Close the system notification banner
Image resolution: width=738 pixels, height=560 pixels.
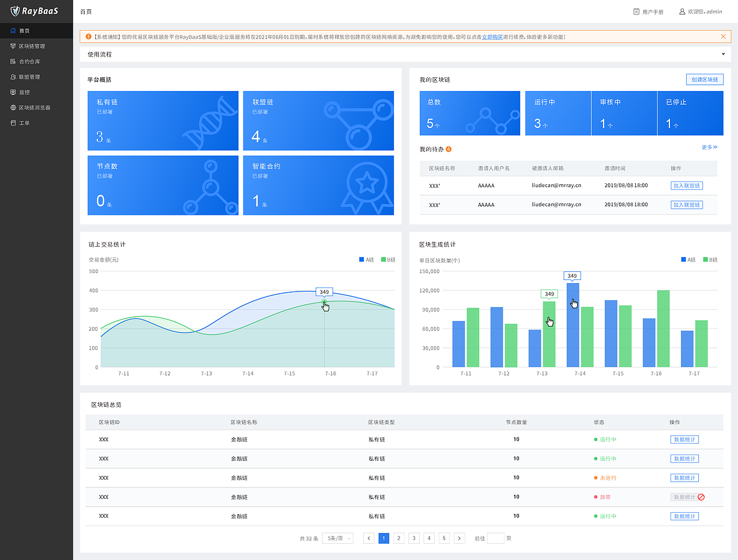(x=723, y=37)
